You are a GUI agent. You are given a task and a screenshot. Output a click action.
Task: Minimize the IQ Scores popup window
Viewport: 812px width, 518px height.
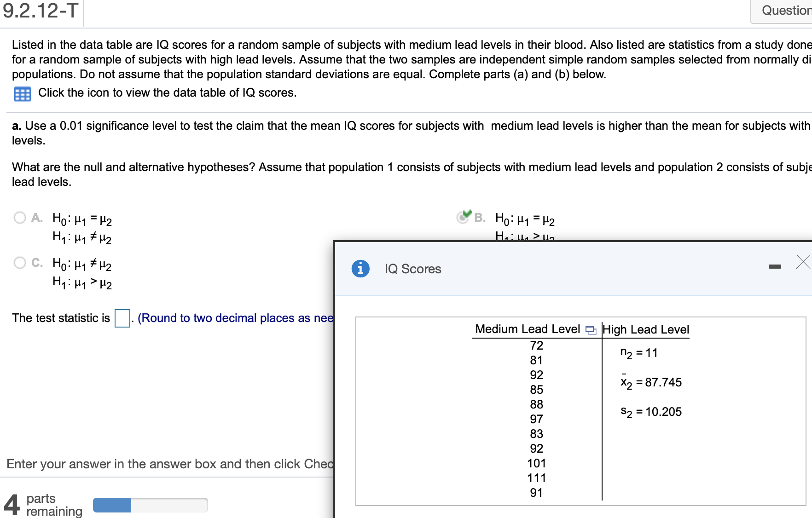pyautogui.click(x=776, y=266)
